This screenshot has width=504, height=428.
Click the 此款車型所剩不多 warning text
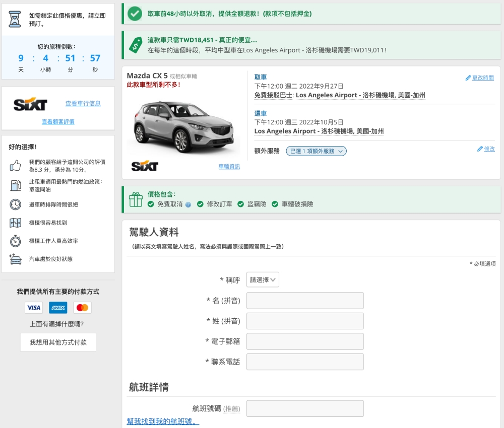tap(153, 85)
